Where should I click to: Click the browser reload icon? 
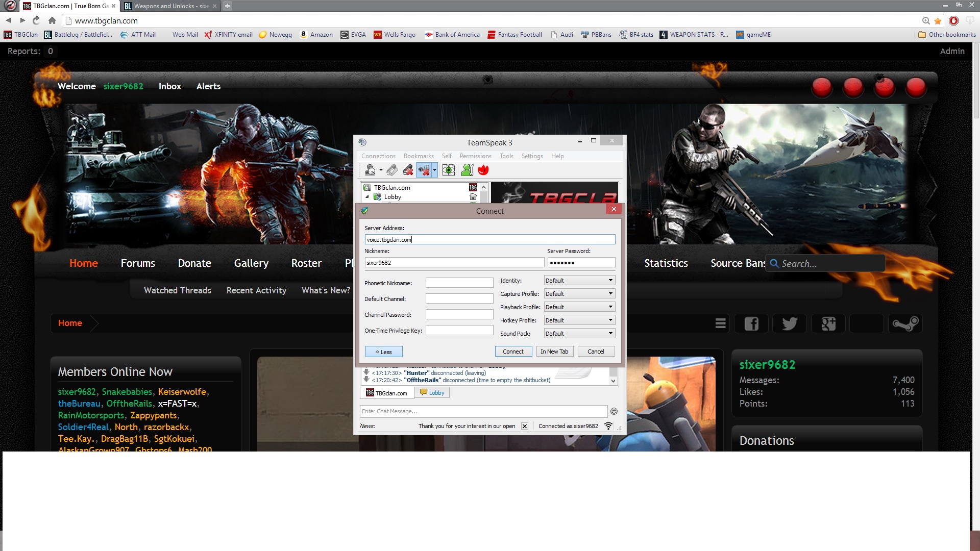(x=36, y=20)
